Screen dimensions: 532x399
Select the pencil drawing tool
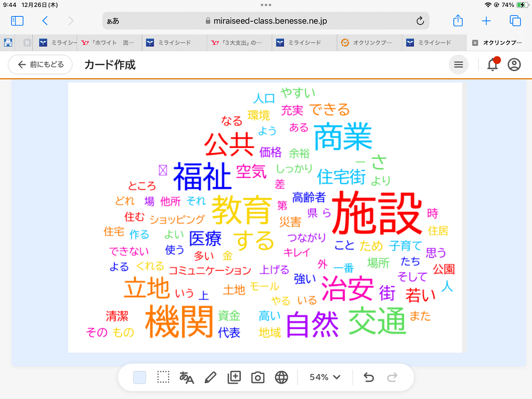[210, 377]
